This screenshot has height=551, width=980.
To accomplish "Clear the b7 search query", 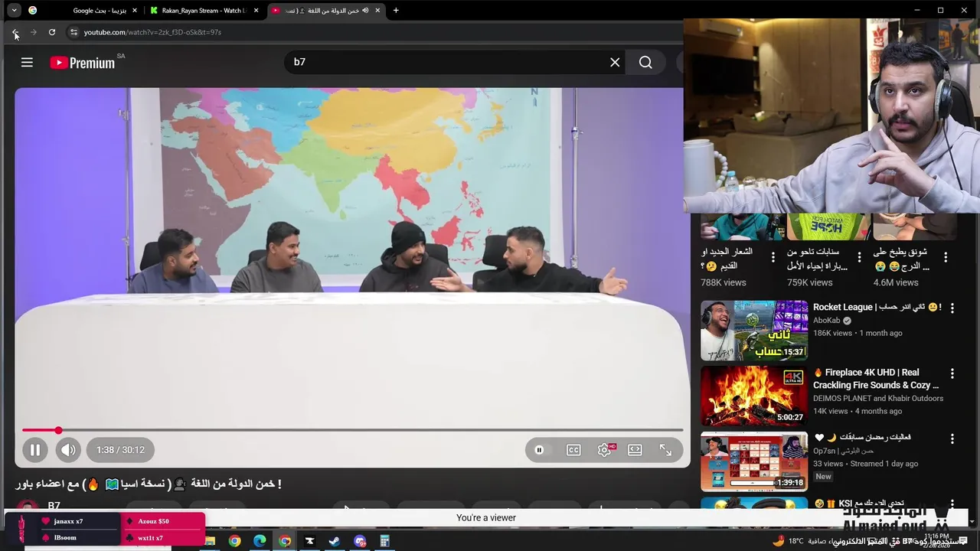I will pyautogui.click(x=615, y=63).
